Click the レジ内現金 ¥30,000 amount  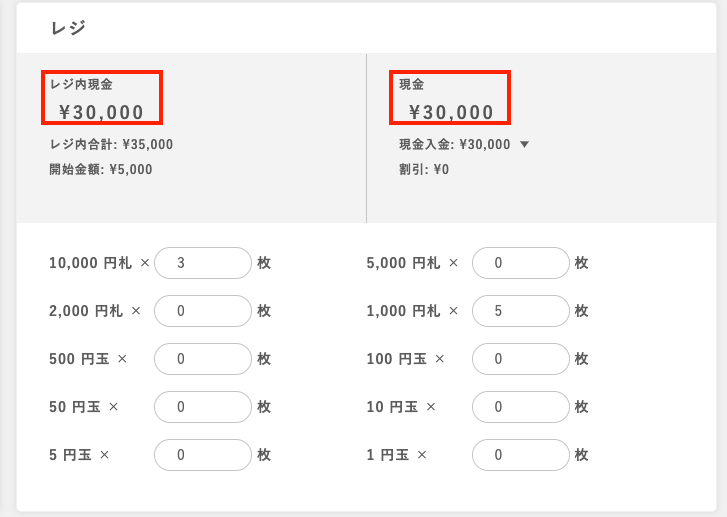click(102, 113)
